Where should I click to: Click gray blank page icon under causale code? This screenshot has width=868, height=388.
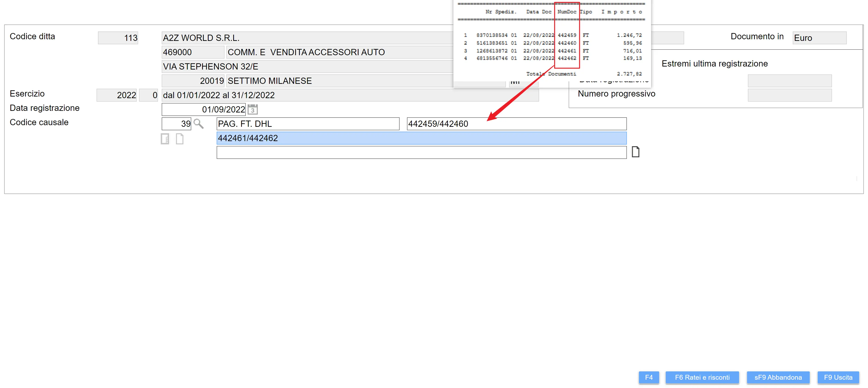[180, 139]
